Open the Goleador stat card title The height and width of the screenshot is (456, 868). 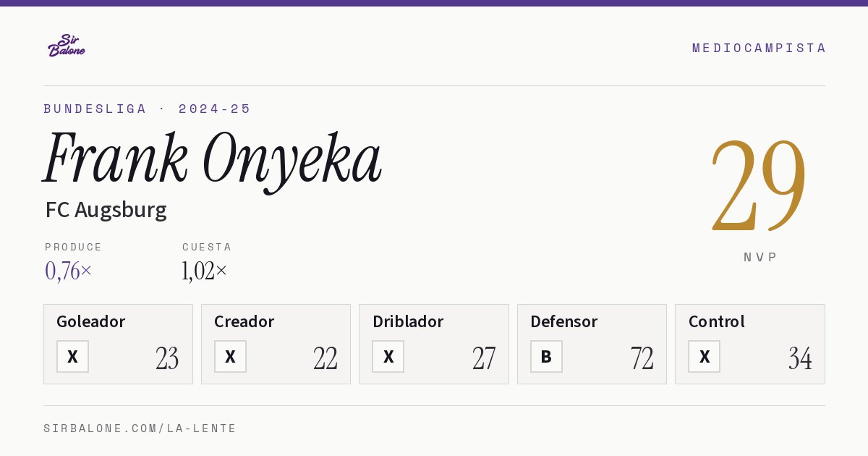[x=91, y=321]
